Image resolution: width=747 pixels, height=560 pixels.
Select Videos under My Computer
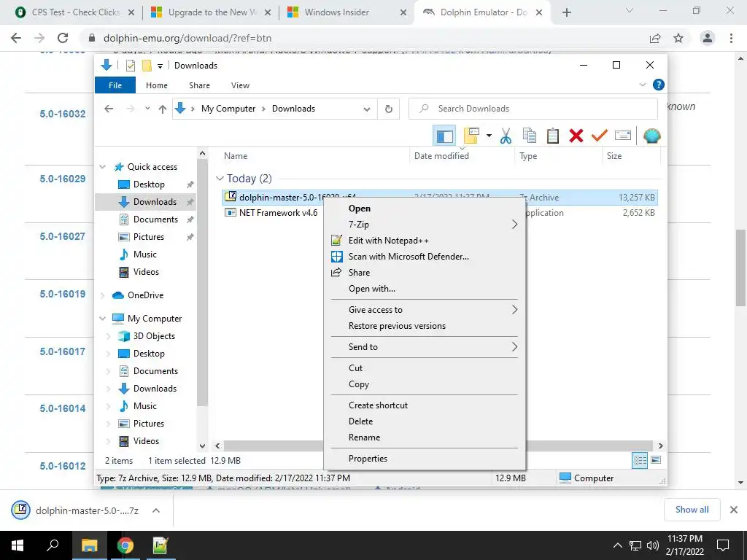tap(146, 441)
